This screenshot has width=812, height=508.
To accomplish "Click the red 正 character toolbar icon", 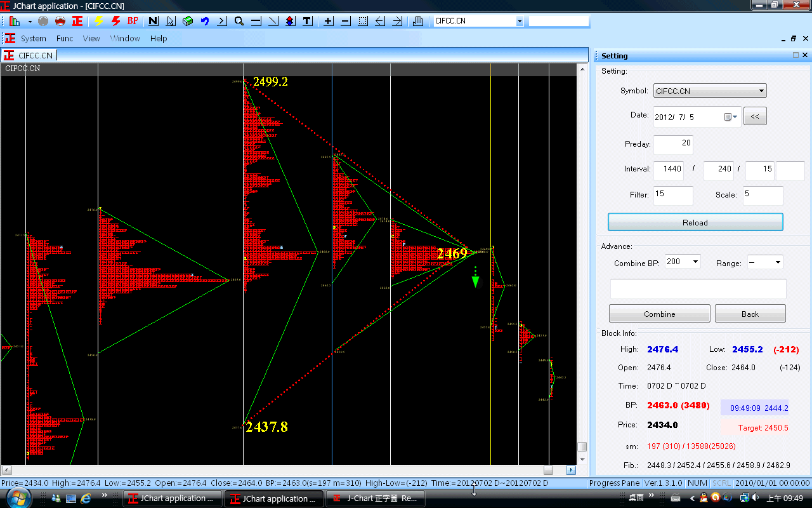I will [77, 21].
